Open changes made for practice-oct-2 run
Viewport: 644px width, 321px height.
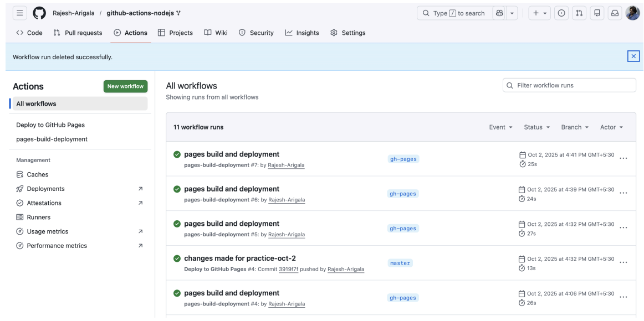pos(240,258)
